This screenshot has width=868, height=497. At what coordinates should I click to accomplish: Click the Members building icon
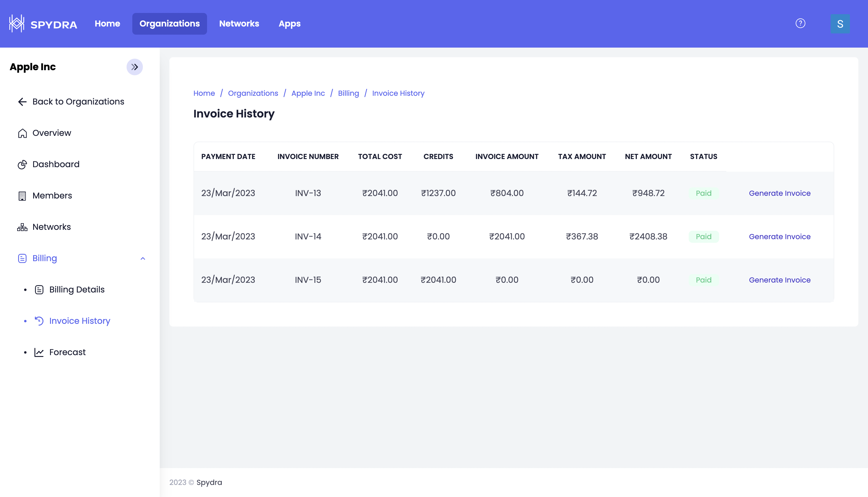pyautogui.click(x=22, y=196)
